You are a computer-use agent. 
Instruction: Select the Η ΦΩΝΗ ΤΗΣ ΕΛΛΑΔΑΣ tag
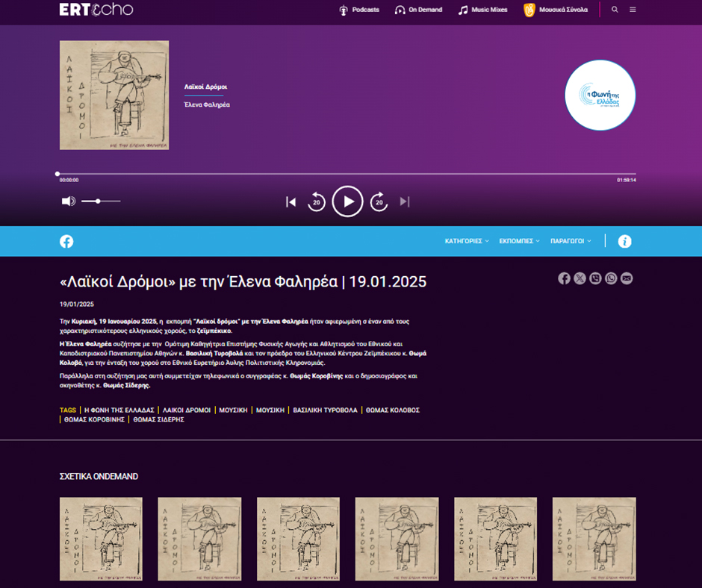coord(119,410)
